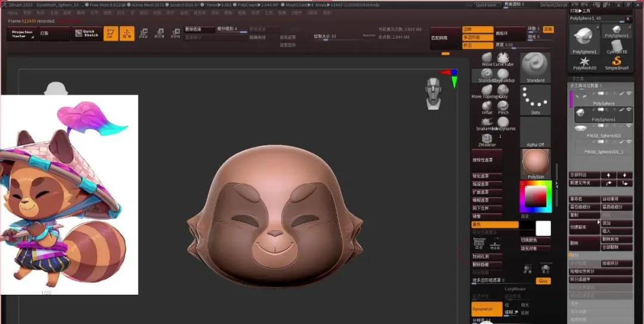Hide the PM3D_Sphere3D1_1 subtool via eye icon
This screenshot has height=324, width=644.
[628, 142]
